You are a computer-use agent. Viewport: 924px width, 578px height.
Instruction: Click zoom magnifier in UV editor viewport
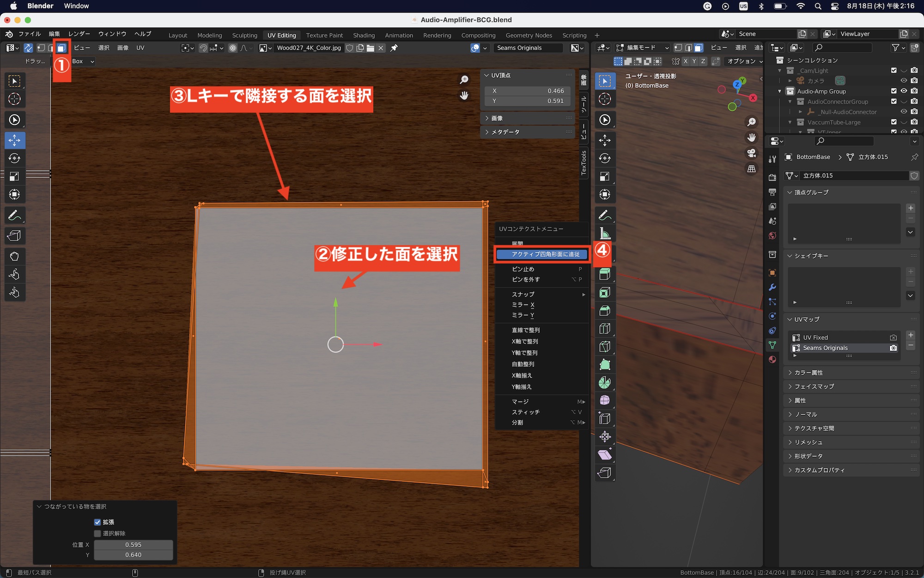point(464,80)
